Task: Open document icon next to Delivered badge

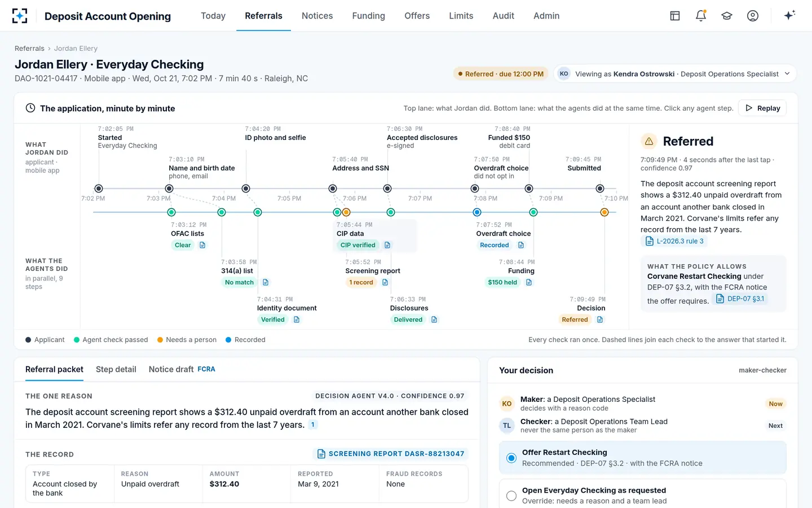Action: point(434,319)
